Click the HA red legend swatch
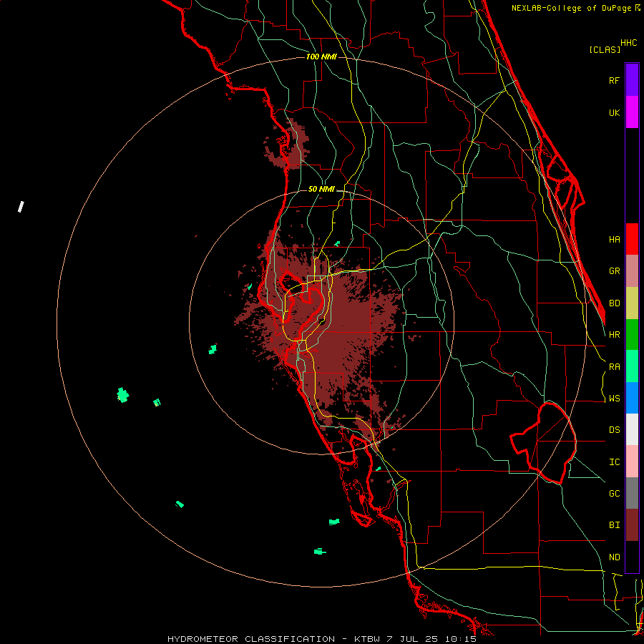 (632, 239)
